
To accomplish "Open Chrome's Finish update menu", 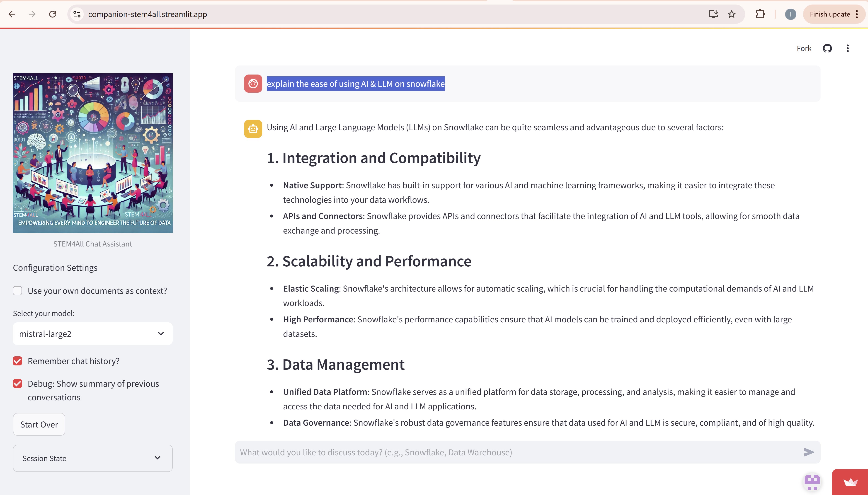I will tap(834, 14).
